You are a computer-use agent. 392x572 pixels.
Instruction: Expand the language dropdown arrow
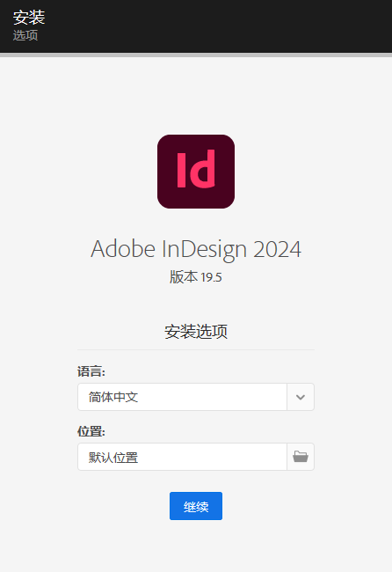coord(301,397)
